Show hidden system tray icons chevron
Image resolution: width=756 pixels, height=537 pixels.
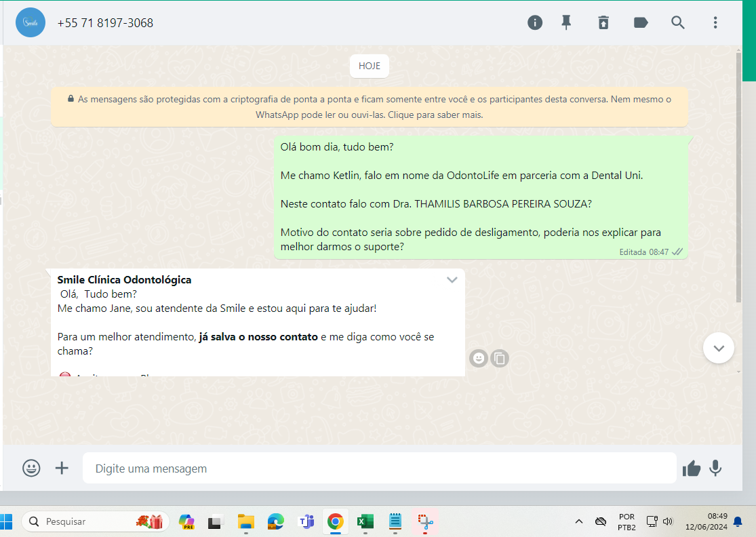pos(579,521)
